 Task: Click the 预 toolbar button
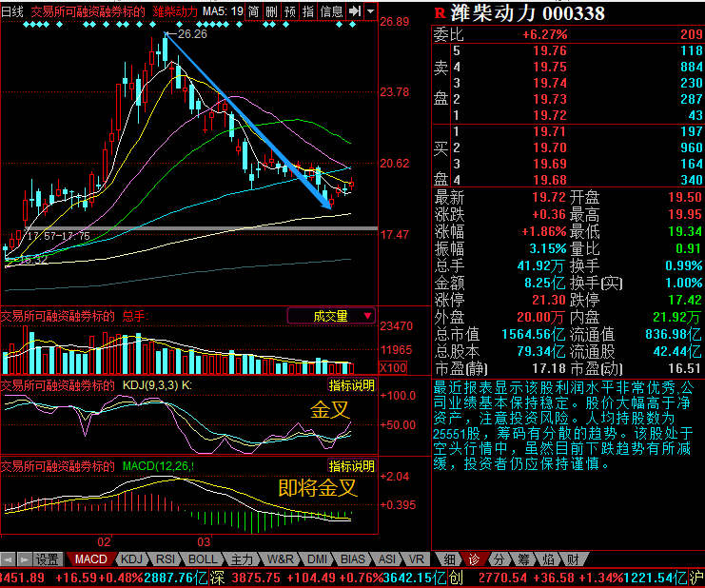[x=290, y=11]
